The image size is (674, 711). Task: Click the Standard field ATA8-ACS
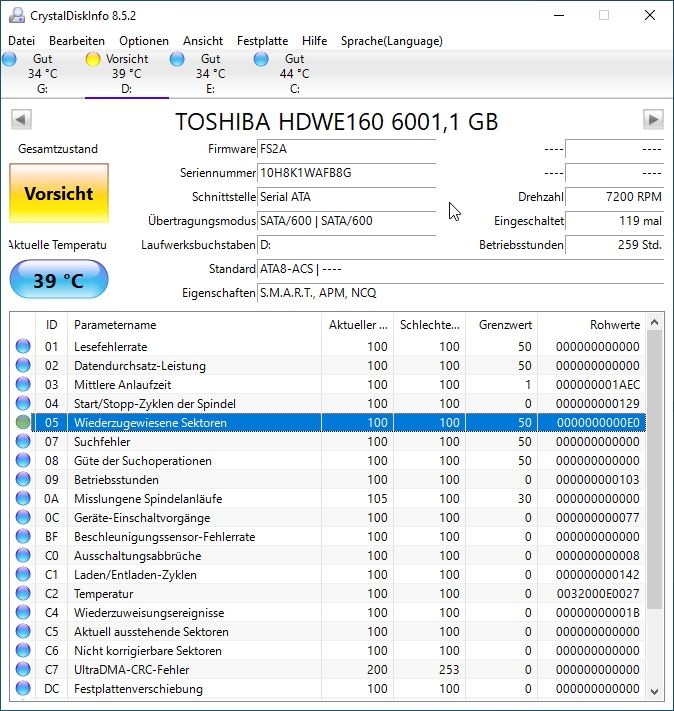tap(460, 269)
